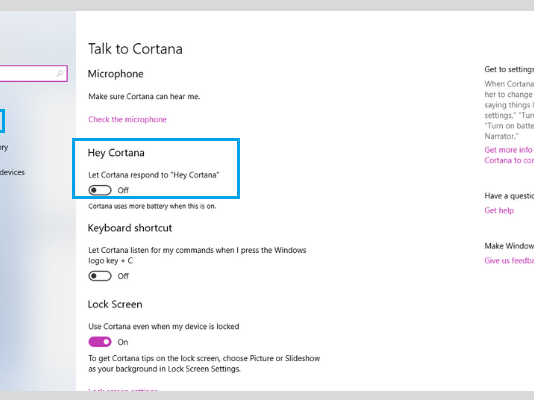Click the Talk to Cortana page title
This screenshot has height=400, width=534.
click(x=136, y=49)
